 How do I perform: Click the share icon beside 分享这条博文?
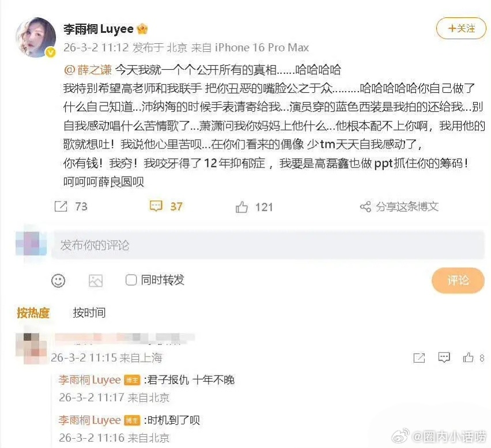pyautogui.click(x=365, y=207)
